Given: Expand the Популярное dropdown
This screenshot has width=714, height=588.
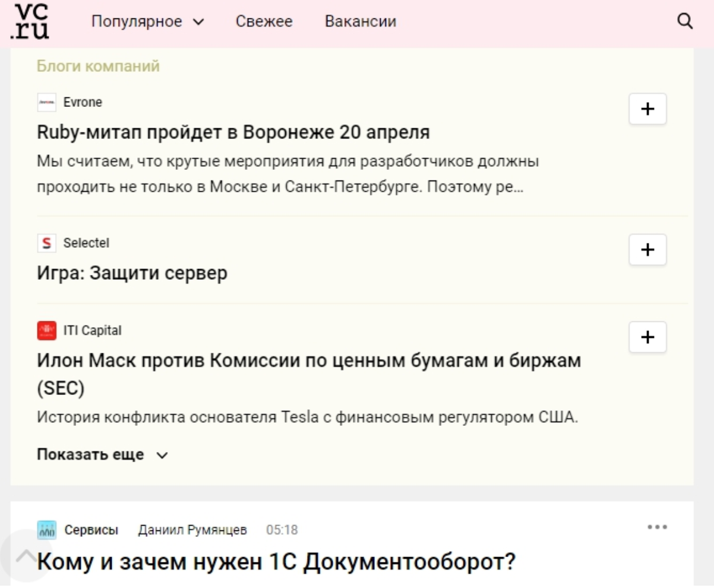Looking at the screenshot, I should point(147,22).
